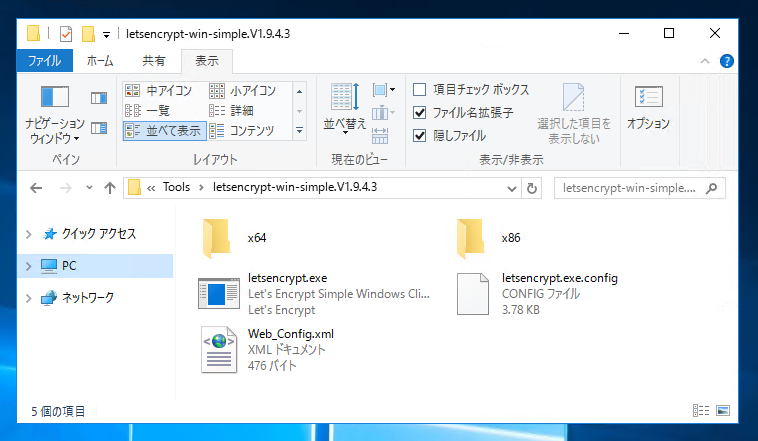Select クイック アクセス in navigation pane
Viewport: 758px width, 441px height.
99,234
